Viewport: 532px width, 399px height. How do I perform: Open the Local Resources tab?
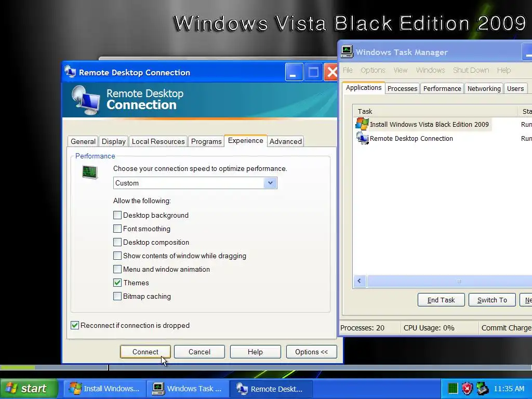coord(158,141)
